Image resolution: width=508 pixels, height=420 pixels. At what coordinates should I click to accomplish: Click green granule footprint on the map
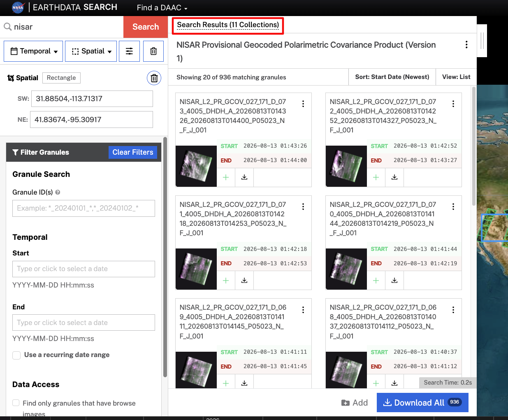tap(488, 227)
